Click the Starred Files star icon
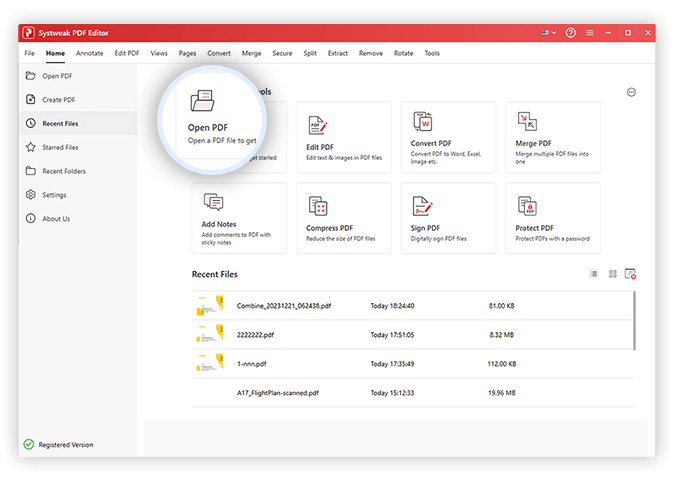Viewport: 678px width, 484px height. click(30, 147)
